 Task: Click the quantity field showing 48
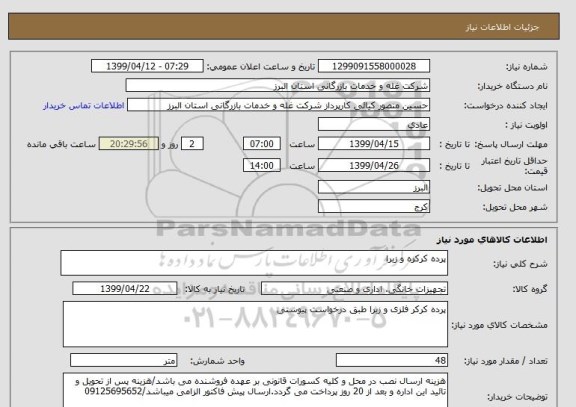click(x=392, y=360)
